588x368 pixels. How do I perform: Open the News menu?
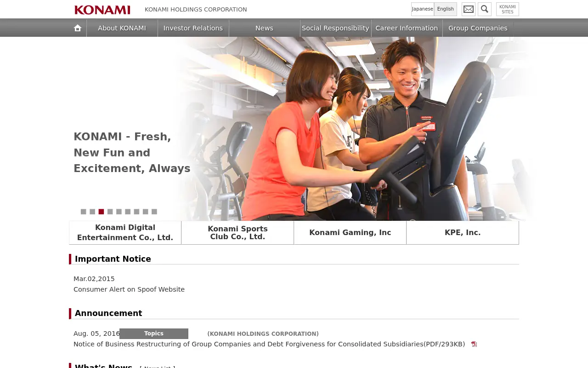264,28
